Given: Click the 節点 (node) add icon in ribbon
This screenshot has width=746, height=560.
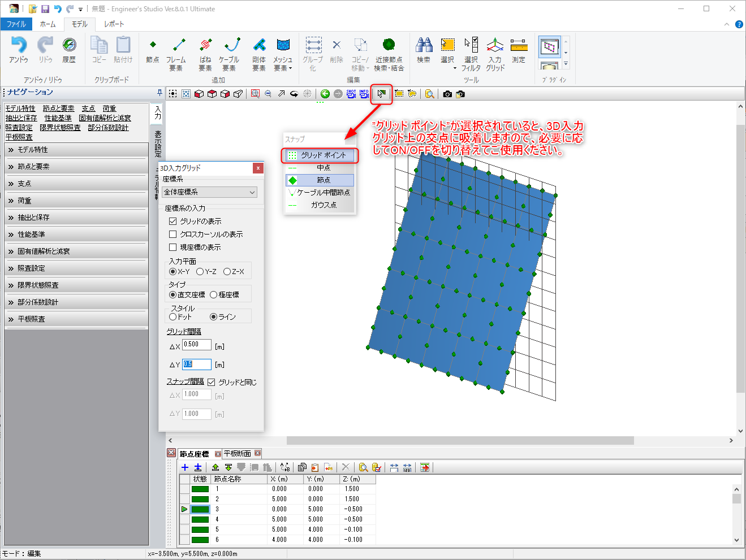Looking at the screenshot, I should pyautogui.click(x=153, y=50).
